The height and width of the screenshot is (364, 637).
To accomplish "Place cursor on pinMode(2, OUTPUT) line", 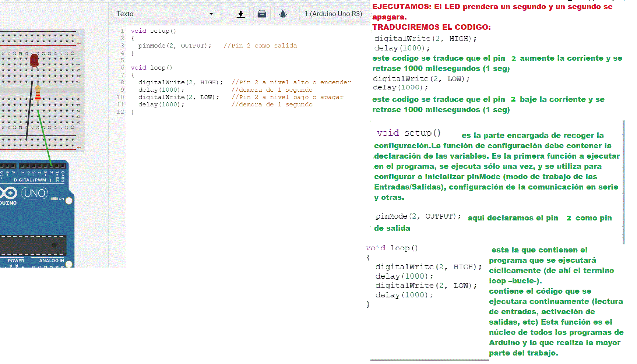I will (x=175, y=46).
